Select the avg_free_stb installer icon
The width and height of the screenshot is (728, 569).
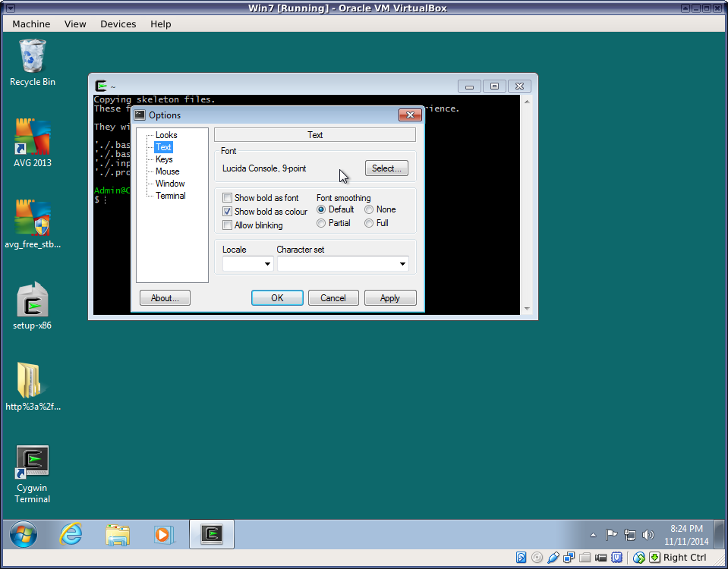[33, 224]
